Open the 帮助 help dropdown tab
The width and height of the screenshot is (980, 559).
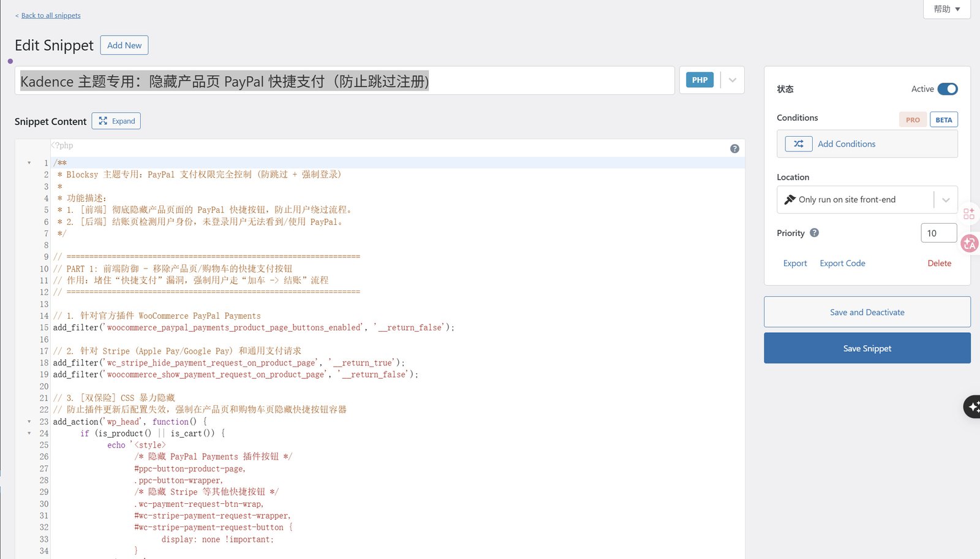(946, 9)
